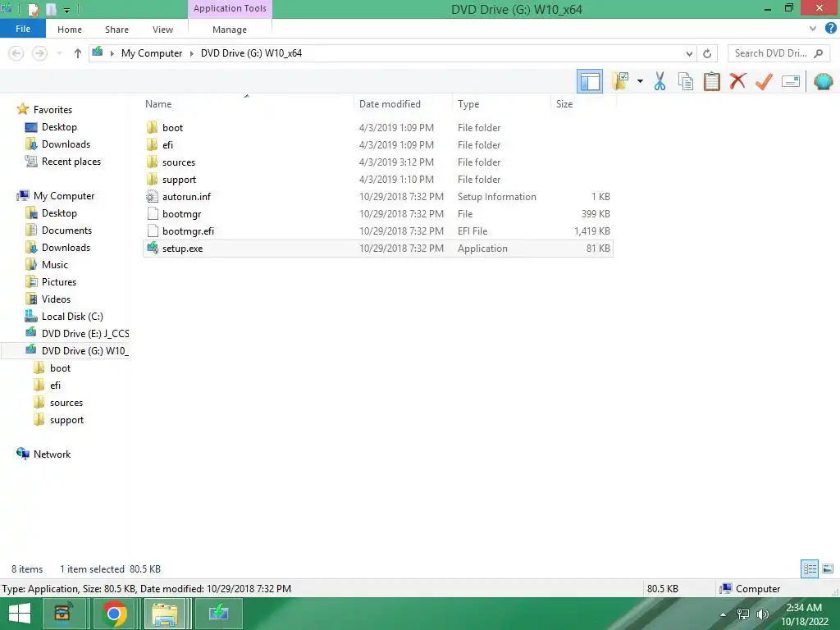Click the orange checkmark Properties icon

[x=764, y=81]
